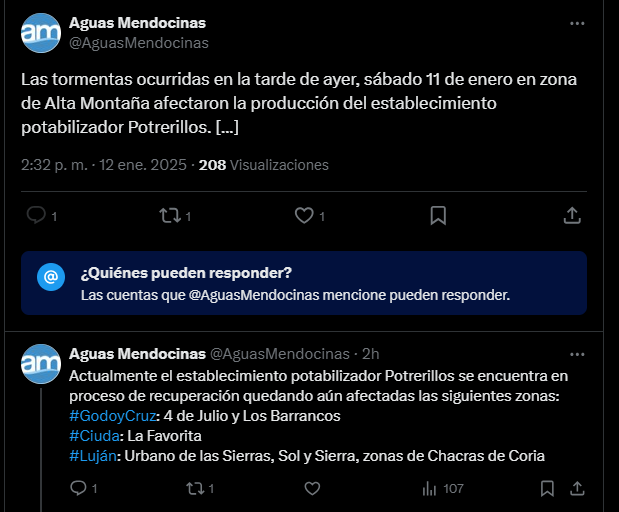Image resolution: width=619 pixels, height=512 pixels.
Task: Repost the main Aguas Mendocinas tweet
Action: coord(170,215)
